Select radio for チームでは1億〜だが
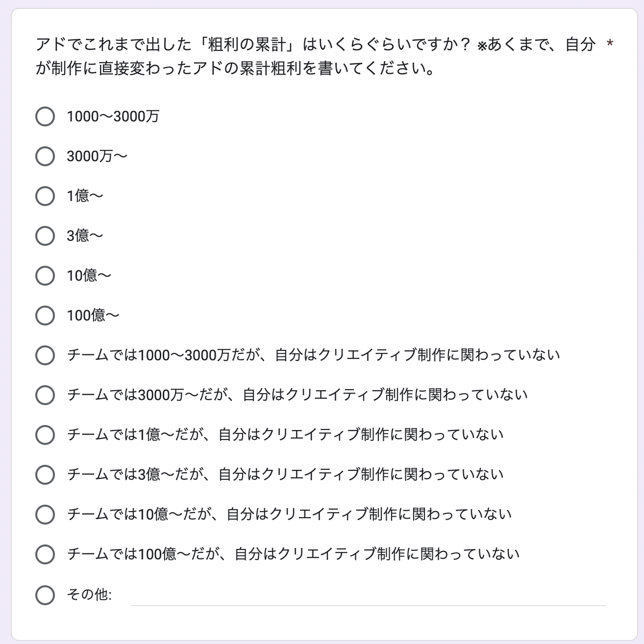The image size is (644, 644). click(45, 435)
